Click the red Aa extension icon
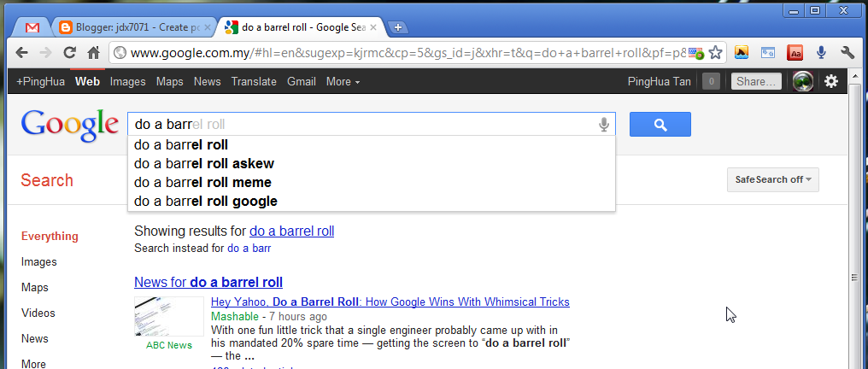The height and width of the screenshot is (369, 868). [795, 53]
